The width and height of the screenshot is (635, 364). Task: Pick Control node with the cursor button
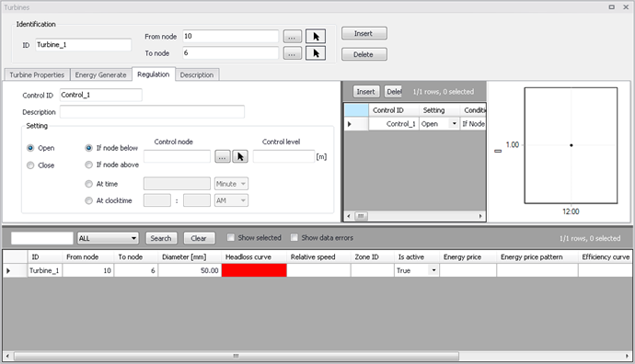[240, 156]
